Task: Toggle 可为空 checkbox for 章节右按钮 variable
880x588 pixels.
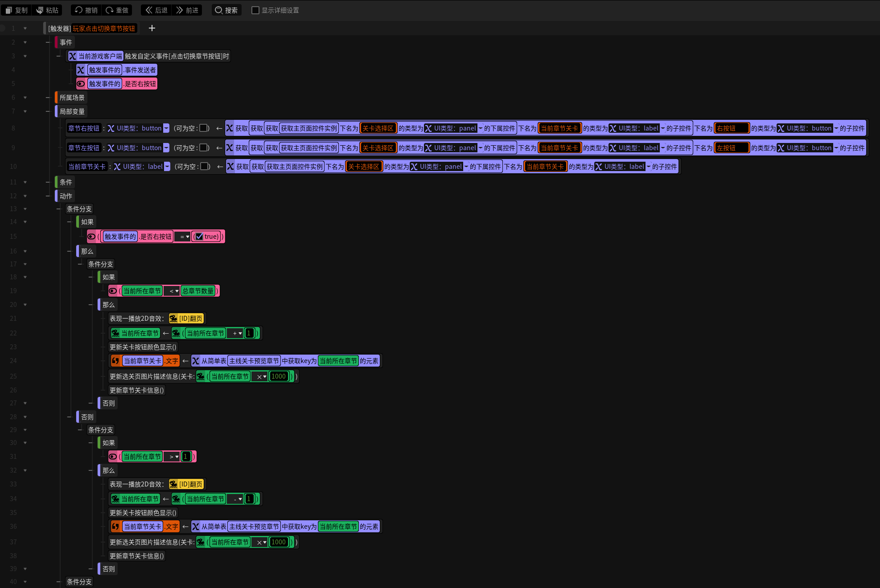Action: [x=203, y=128]
